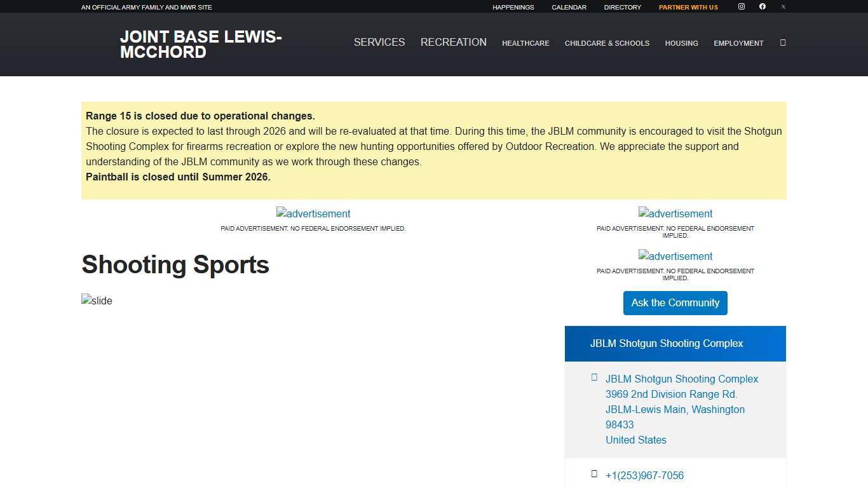Open the X social media icon
Image resolution: width=868 pixels, height=488 pixels.
(x=783, y=6)
